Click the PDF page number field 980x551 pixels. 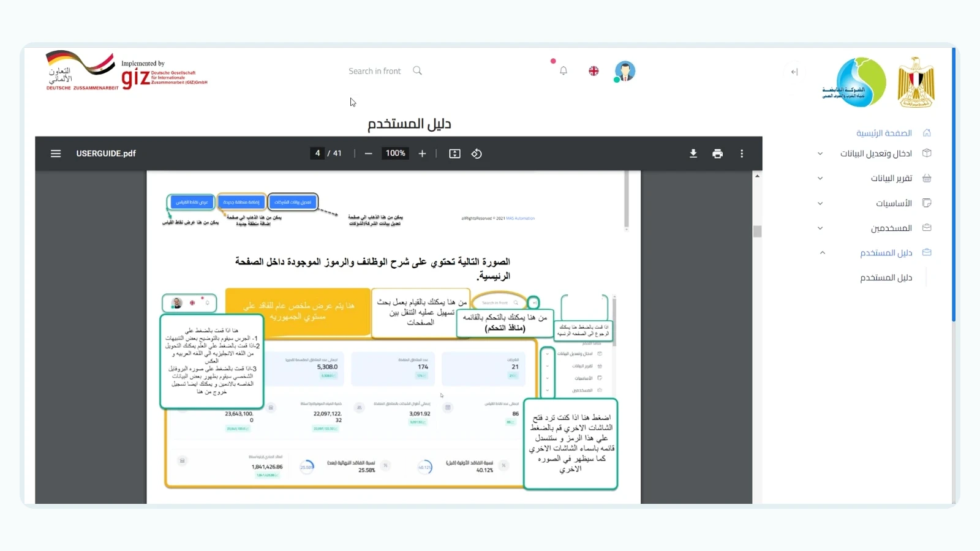[317, 153]
